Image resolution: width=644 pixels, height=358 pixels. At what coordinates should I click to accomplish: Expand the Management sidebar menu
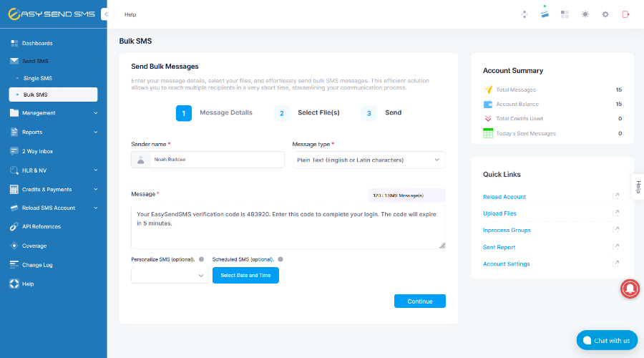coord(54,113)
